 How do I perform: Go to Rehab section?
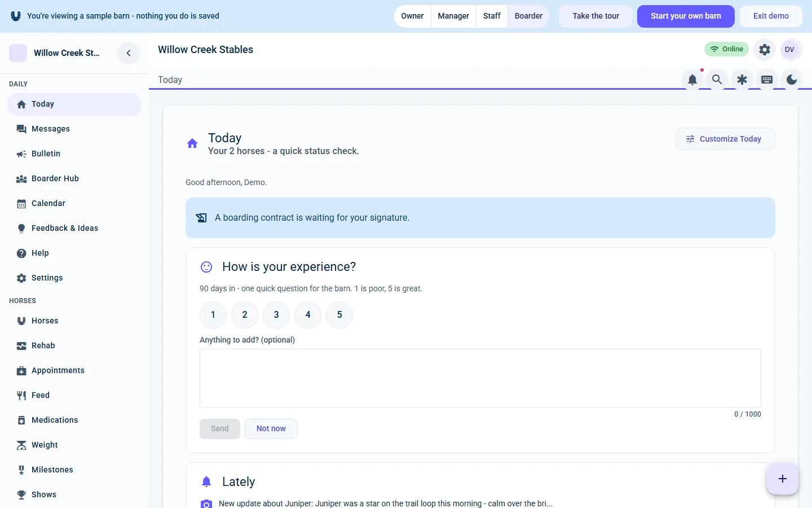coord(74,345)
